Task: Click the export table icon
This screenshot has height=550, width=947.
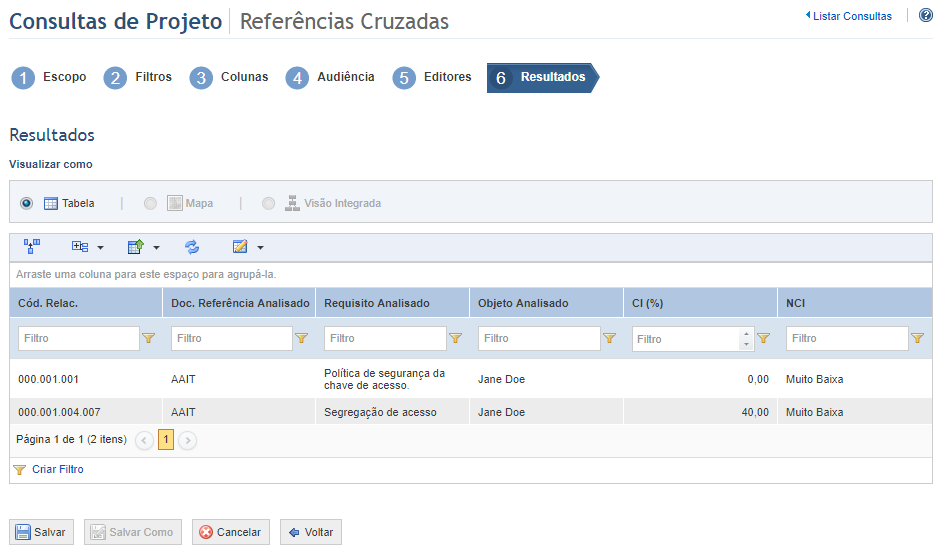Action: pos(136,247)
